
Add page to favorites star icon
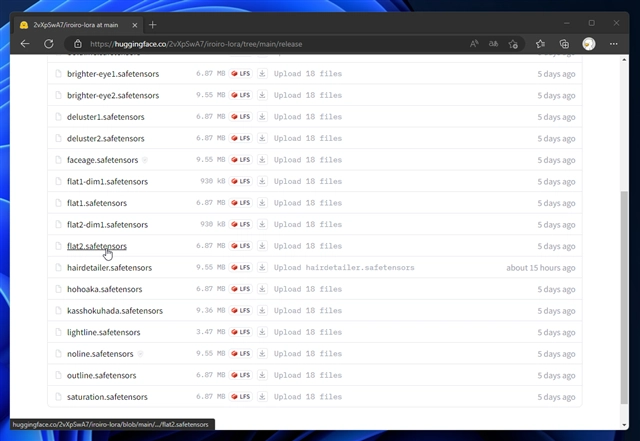pyautogui.click(x=513, y=44)
